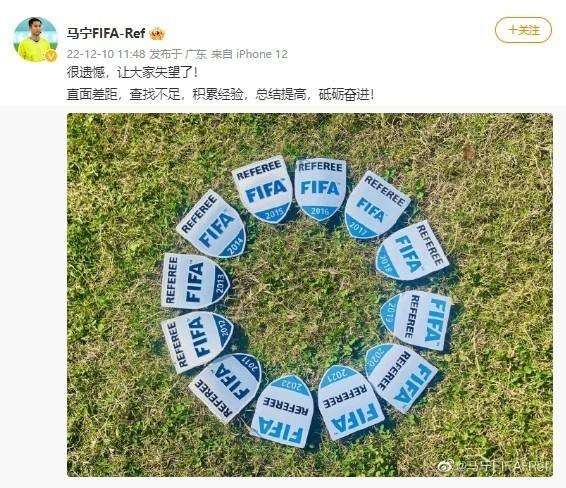Click the 2015 FIFA referee badge in photo
This screenshot has width=566, height=488.
coord(262,189)
